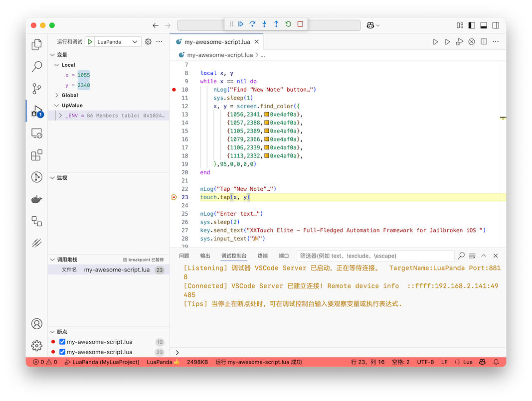The image size is (532, 401).
Task: Click the orange color swatch on line 13
Action: pos(267,115)
